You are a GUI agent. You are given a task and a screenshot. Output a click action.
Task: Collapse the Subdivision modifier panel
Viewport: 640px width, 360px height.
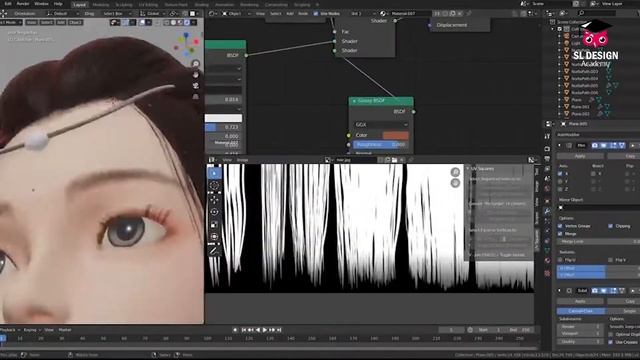560,291
